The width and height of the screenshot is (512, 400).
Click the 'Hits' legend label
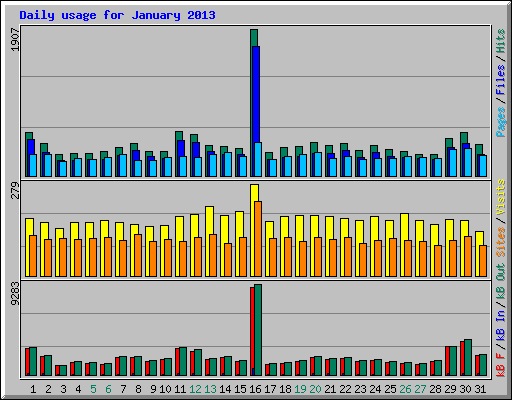[501, 41]
